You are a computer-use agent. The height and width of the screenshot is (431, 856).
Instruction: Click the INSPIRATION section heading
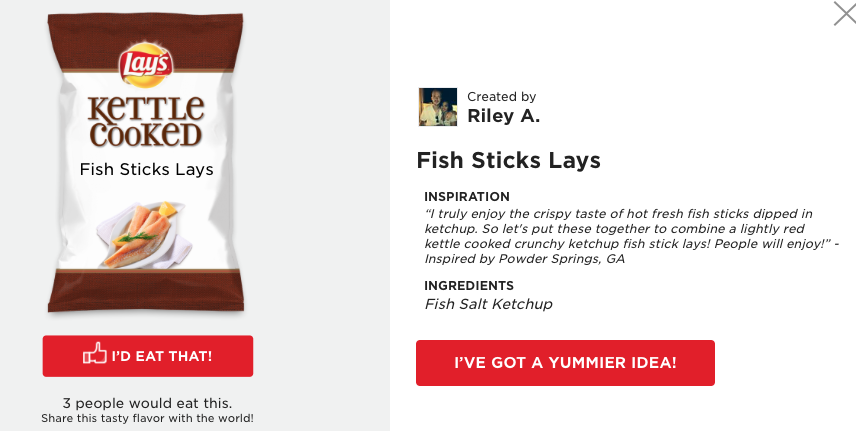coord(467,197)
